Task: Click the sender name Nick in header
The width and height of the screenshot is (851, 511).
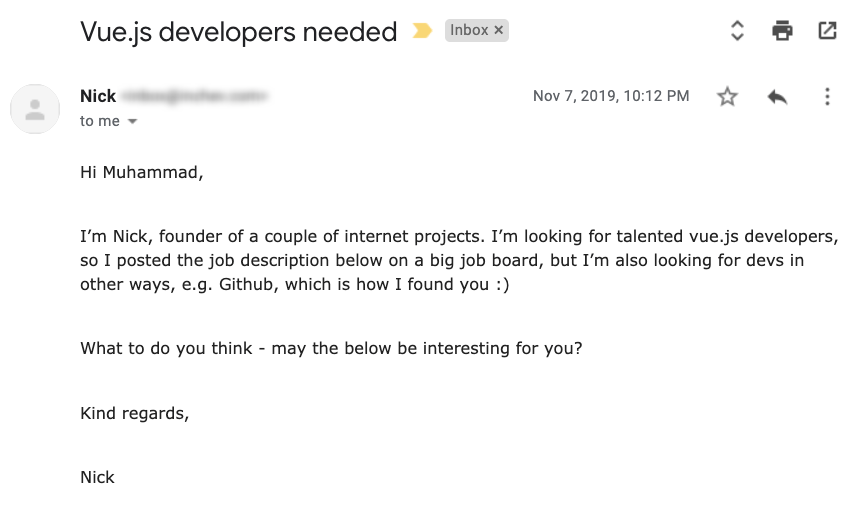Action: pyautogui.click(x=98, y=96)
